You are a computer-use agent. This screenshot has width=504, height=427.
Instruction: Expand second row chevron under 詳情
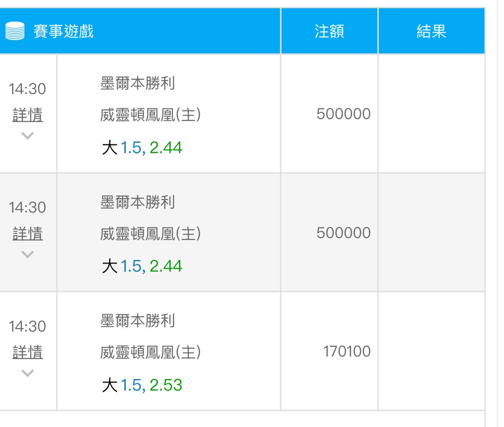tap(28, 254)
